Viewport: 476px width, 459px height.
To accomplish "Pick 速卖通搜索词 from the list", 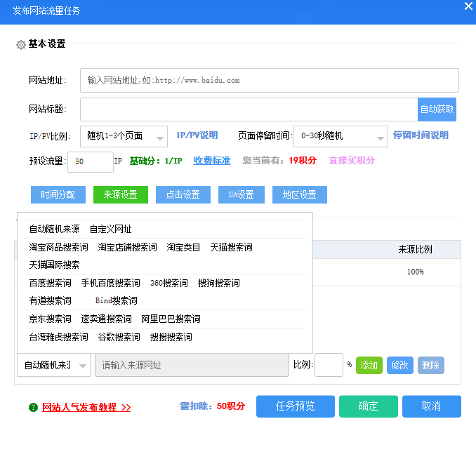I will click(x=106, y=319).
